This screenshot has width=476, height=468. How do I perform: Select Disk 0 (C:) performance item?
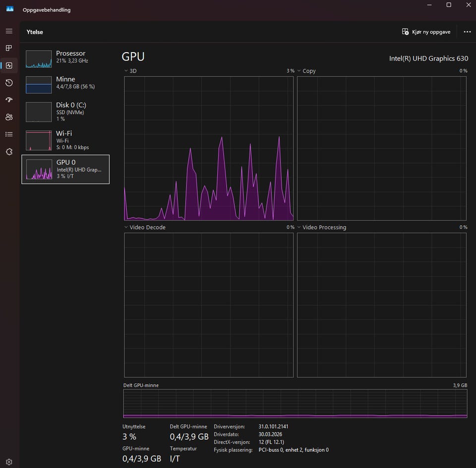65,112
